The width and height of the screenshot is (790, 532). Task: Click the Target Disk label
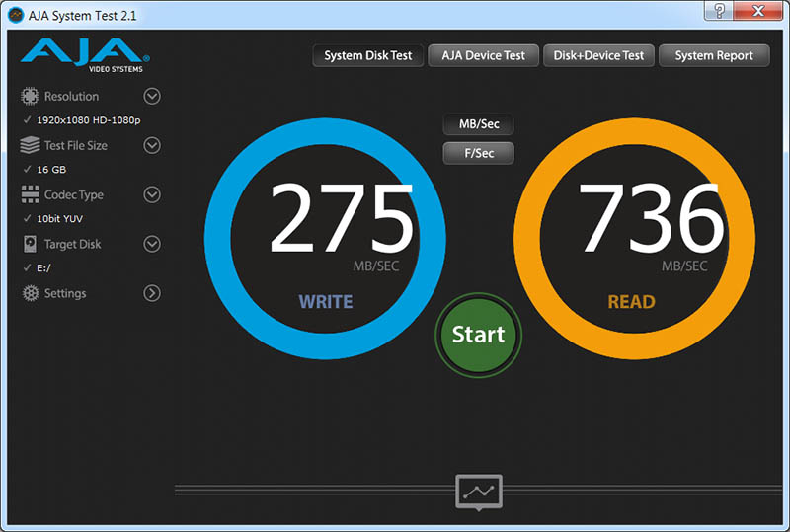click(x=72, y=245)
